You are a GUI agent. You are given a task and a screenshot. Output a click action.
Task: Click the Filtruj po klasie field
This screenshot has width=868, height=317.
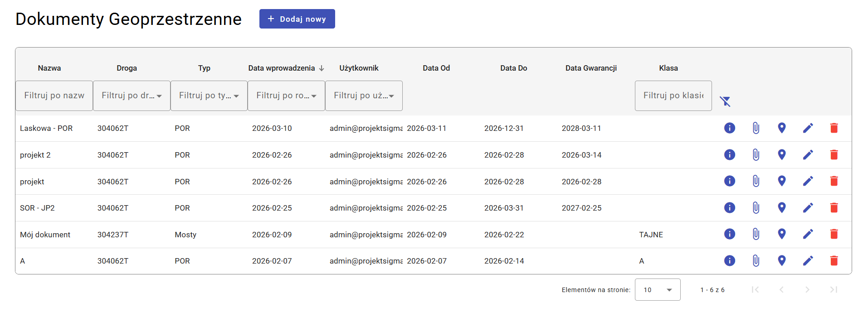[x=673, y=96]
